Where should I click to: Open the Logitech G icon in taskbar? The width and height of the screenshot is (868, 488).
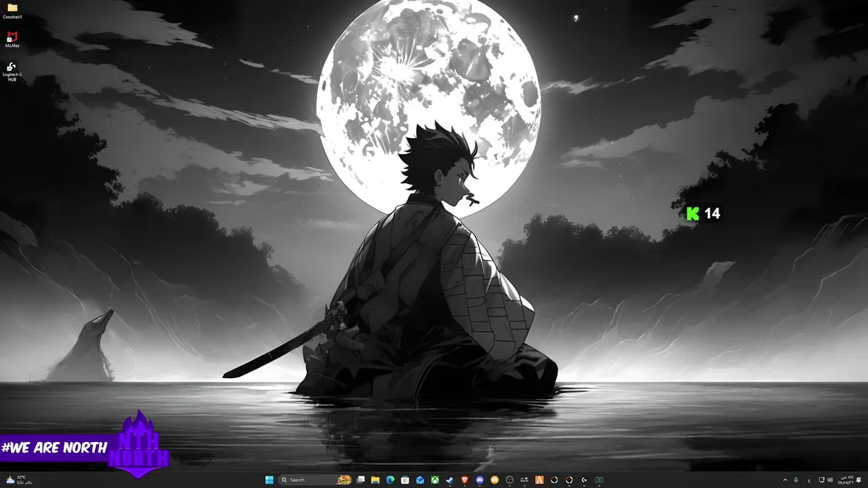(x=584, y=480)
